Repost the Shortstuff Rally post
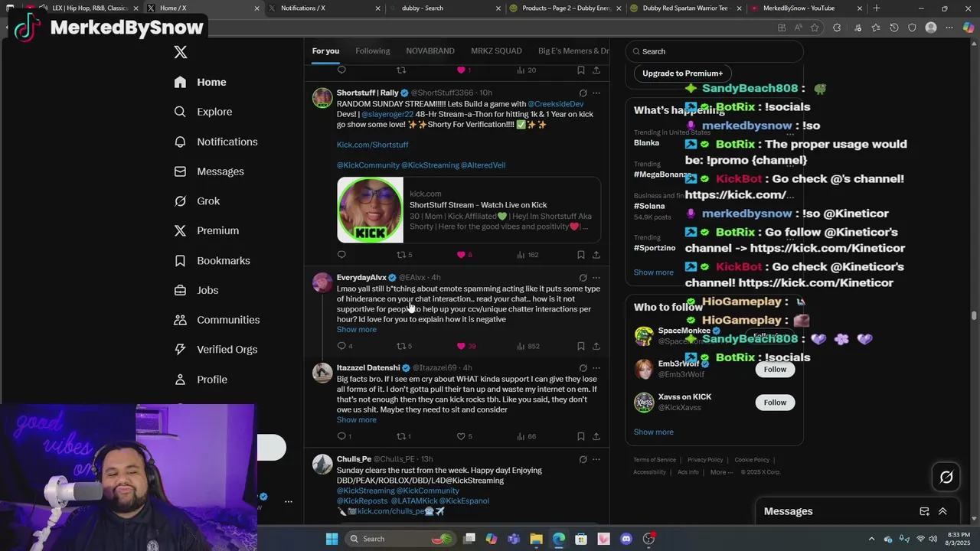Image resolution: width=980 pixels, height=551 pixels. tap(400, 255)
